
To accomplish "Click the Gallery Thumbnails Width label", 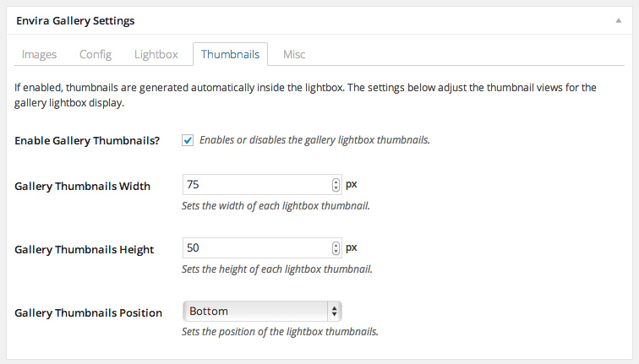I will pyautogui.click(x=82, y=186).
